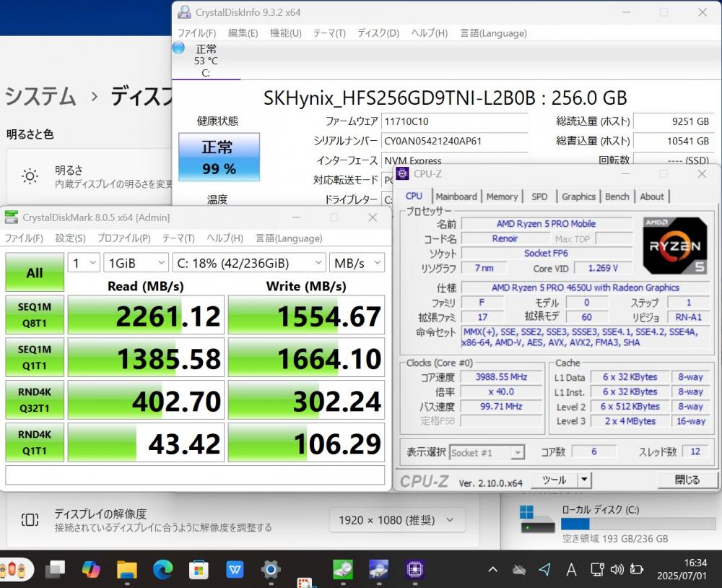
Task: Click the Ryzen 5 logo in CPU-Z
Action: pyautogui.click(x=675, y=246)
